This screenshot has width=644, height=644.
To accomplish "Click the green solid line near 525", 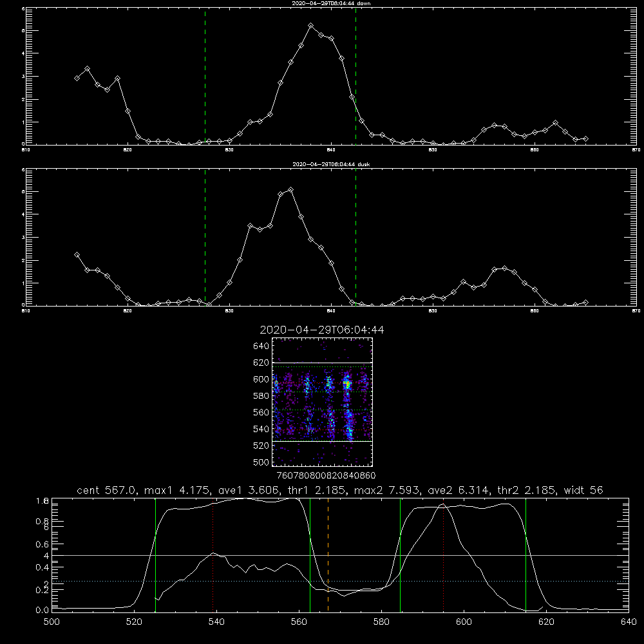I will pyautogui.click(x=155, y=555).
